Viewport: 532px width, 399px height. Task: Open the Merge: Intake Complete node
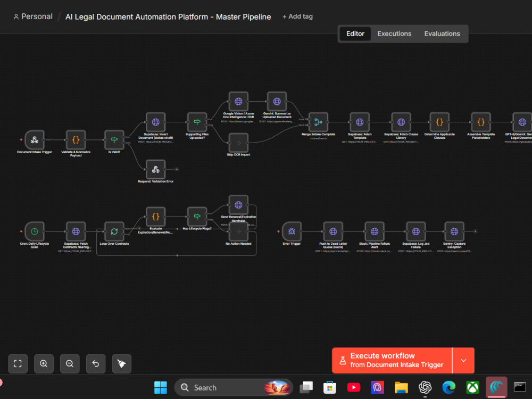click(x=318, y=122)
